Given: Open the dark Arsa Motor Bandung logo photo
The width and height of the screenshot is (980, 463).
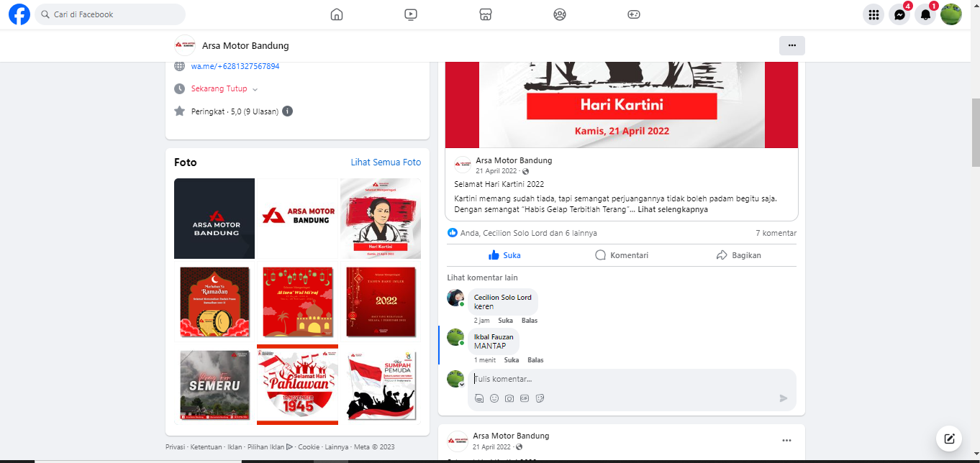Looking at the screenshot, I should (214, 219).
